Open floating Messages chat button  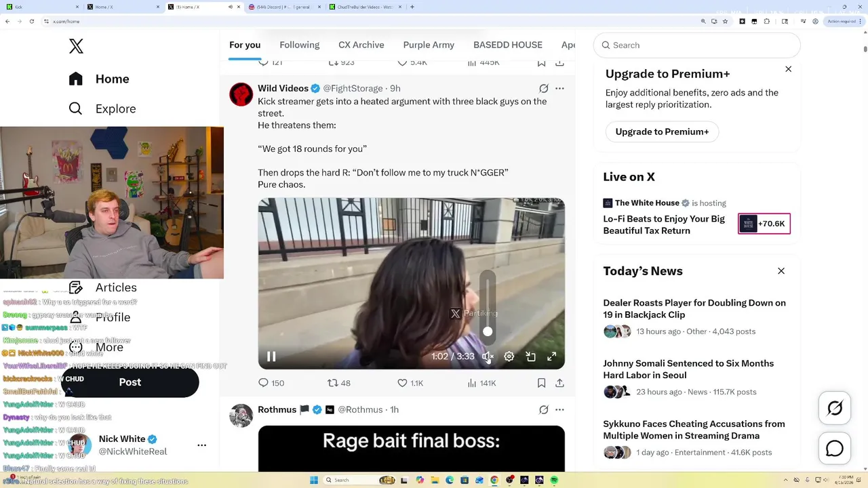click(x=835, y=449)
